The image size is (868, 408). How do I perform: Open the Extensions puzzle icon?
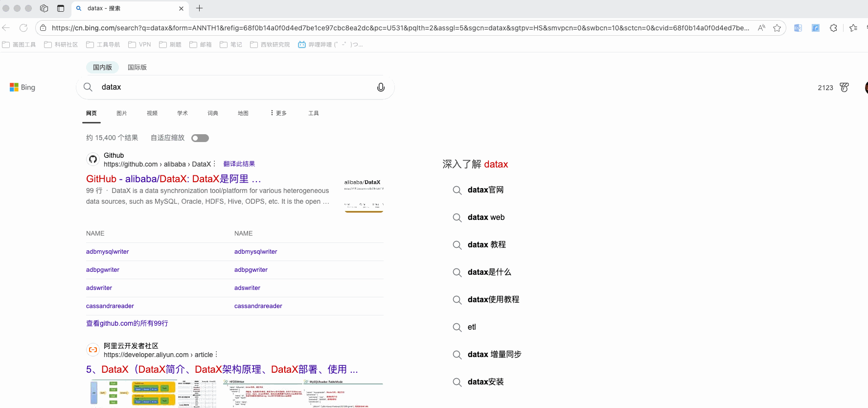(834, 28)
